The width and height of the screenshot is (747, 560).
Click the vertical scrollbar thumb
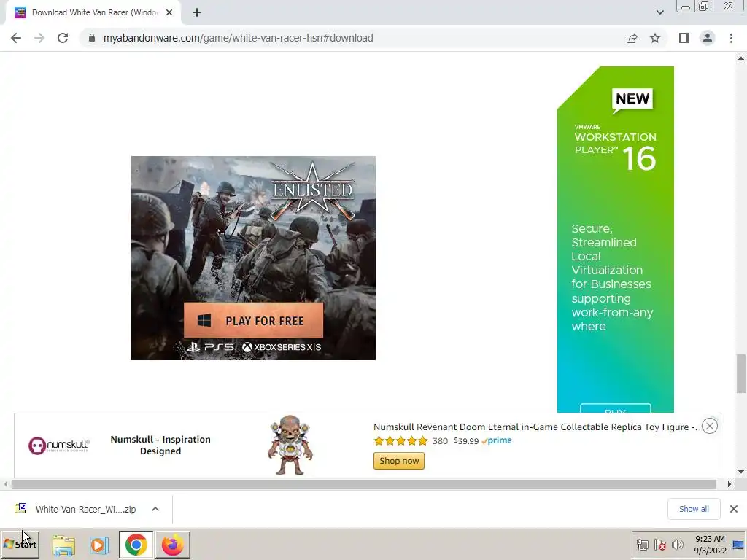click(741, 374)
